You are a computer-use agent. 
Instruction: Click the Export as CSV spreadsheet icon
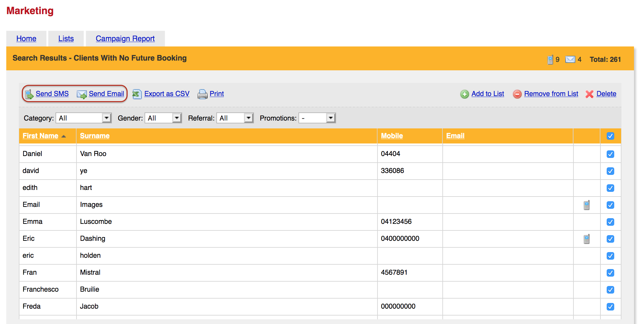[137, 94]
